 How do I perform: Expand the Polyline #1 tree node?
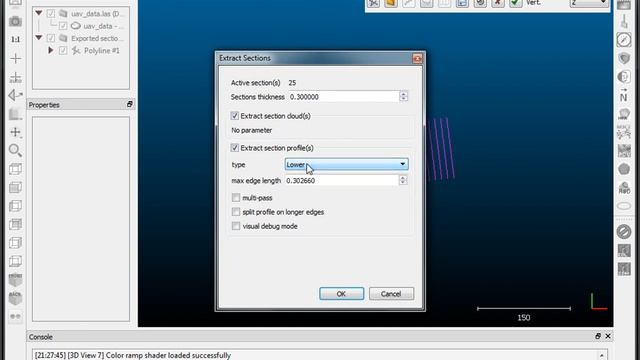(51, 50)
